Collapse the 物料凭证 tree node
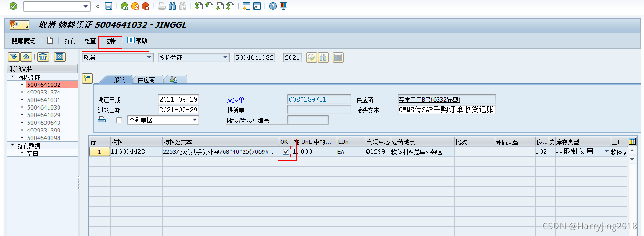644x236 pixels. (13, 76)
